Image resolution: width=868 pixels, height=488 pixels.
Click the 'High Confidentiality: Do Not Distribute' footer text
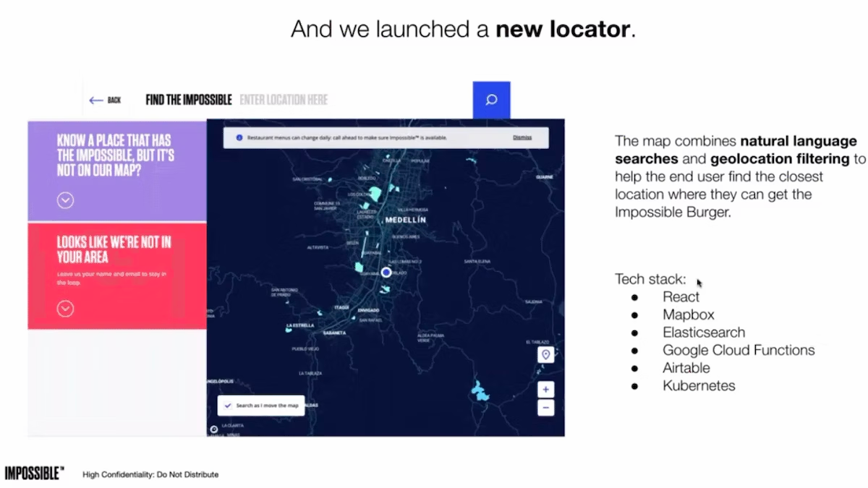coord(150,475)
